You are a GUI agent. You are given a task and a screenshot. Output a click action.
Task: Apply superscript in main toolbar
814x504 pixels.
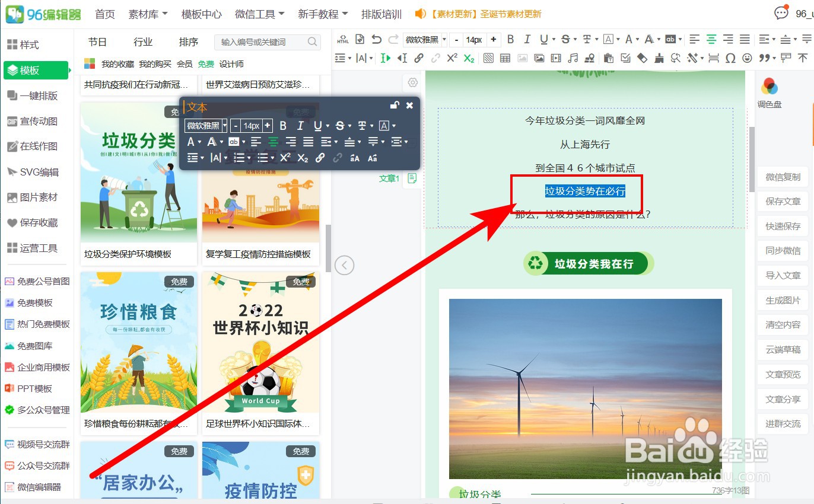(452, 58)
